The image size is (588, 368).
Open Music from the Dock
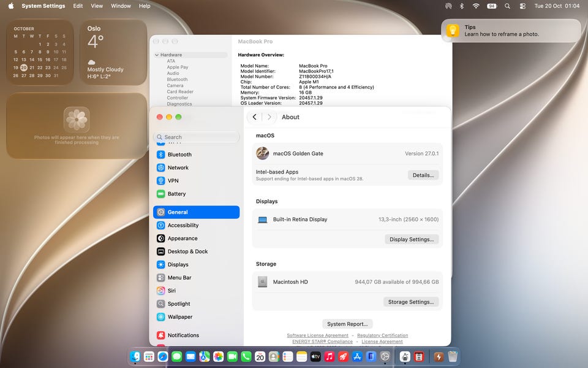[330, 356]
